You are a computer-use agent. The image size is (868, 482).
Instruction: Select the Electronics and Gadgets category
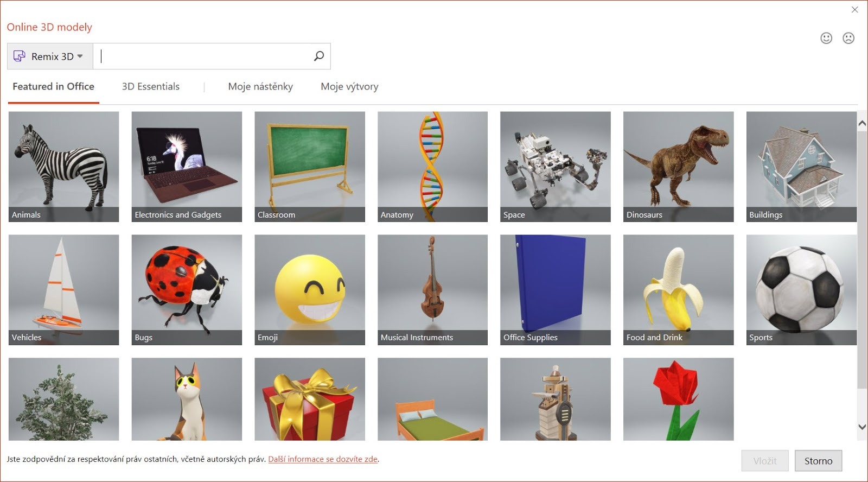pos(187,166)
